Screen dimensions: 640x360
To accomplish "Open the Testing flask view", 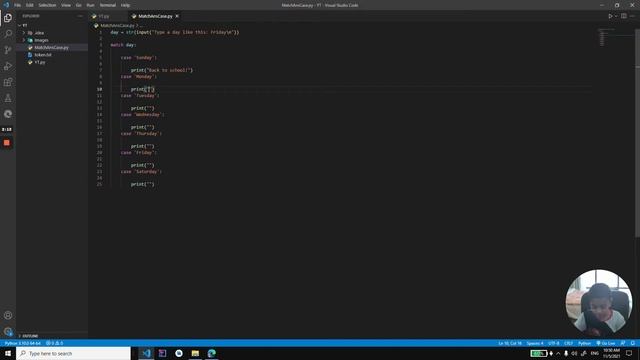I will pyautogui.click(x=8, y=98).
